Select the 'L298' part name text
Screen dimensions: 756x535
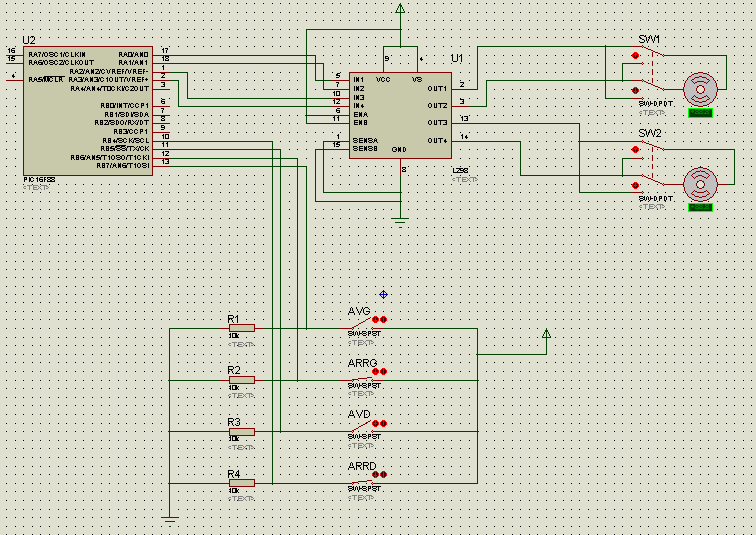coord(460,170)
